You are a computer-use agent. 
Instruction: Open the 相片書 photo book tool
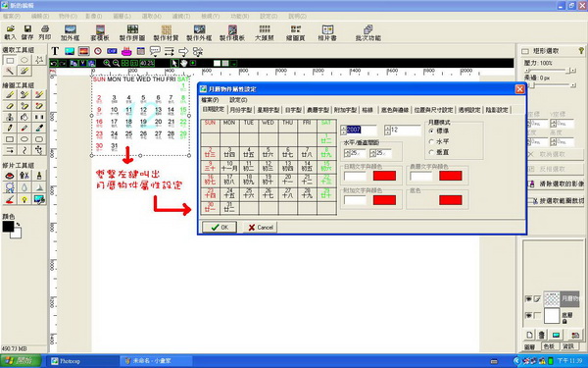(x=327, y=33)
